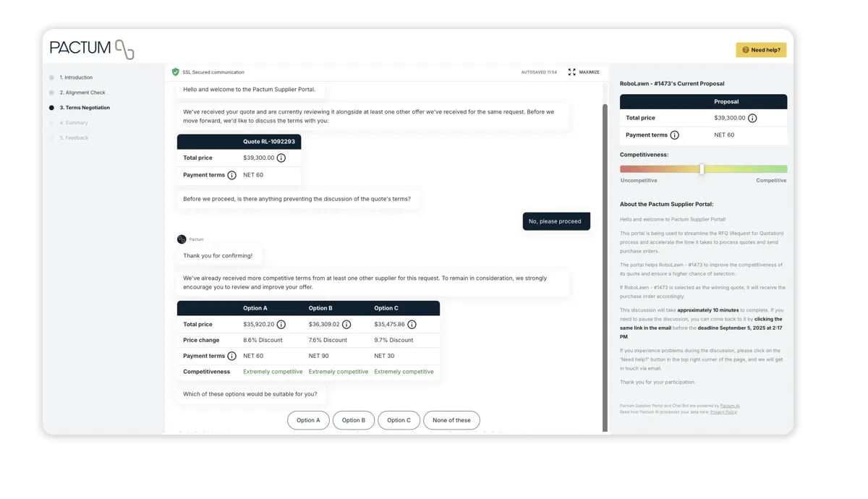This screenshot has height=499, width=868.
Task: Click the MAXIMIZE label in chat header
Action: [590, 72]
